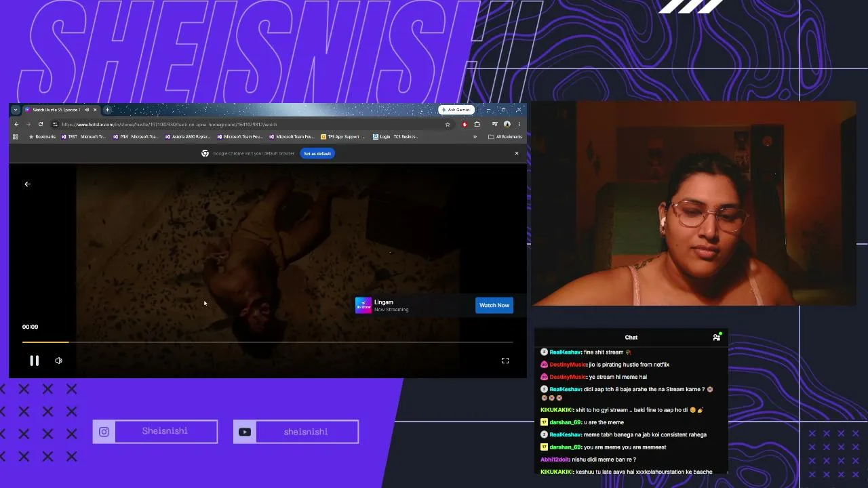Enter fullscreen mode in the video player
Screen dimensions: 868x488
(505, 361)
